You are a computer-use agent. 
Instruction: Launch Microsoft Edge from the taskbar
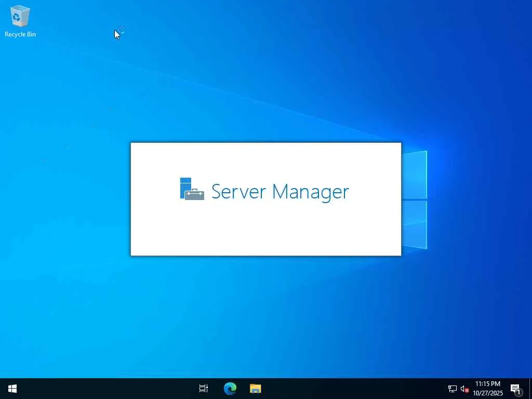(x=230, y=389)
